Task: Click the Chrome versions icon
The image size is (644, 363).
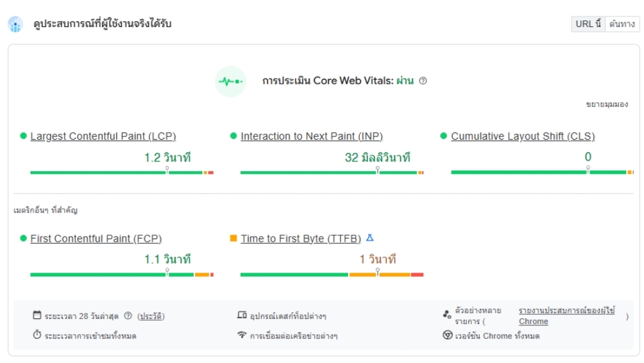Action: [448, 335]
